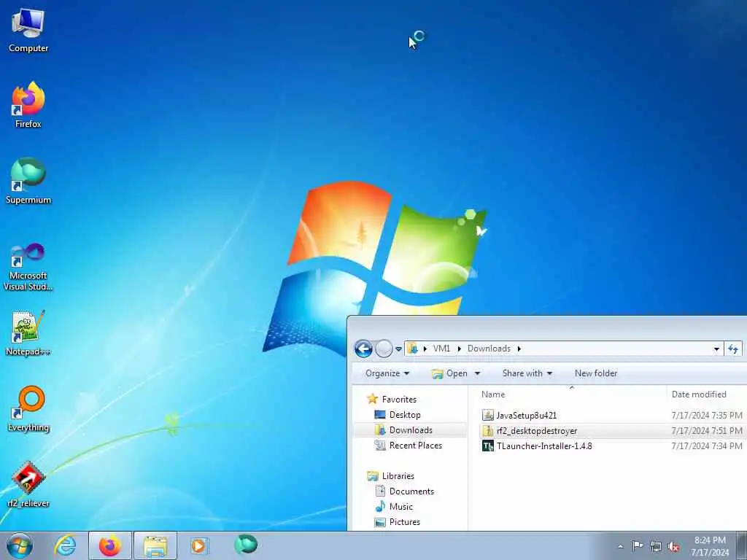The height and width of the screenshot is (560, 747).
Task: Open the Computer desktop icon
Action: coord(28,30)
